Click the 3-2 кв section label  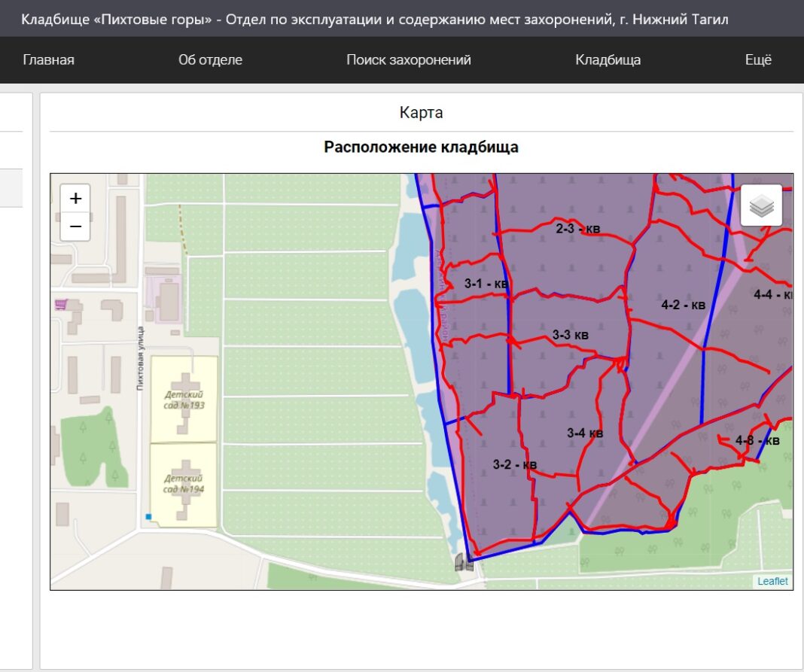[x=514, y=465]
